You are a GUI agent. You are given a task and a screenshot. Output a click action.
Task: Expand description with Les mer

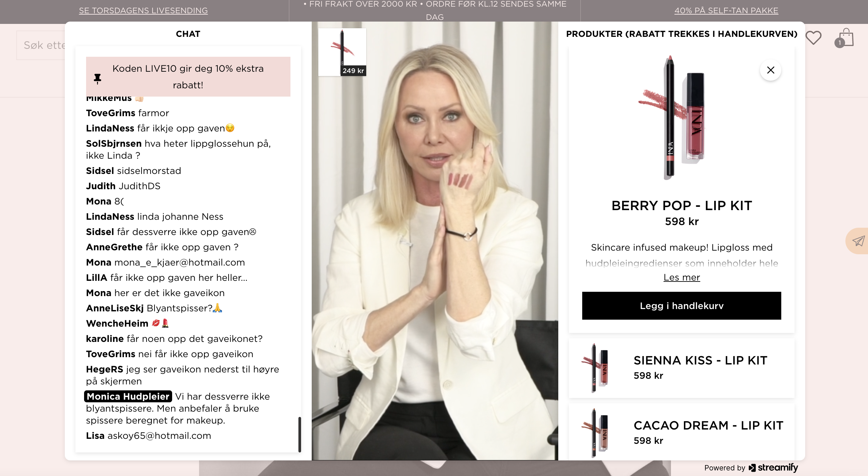click(x=681, y=278)
